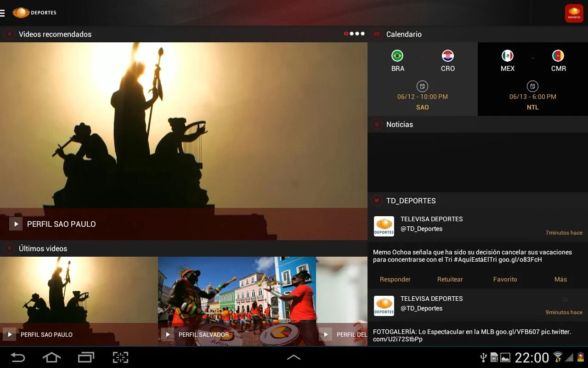Select the active red page indicator dot
Viewport: 588px width, 368px height.
(346, 34)
